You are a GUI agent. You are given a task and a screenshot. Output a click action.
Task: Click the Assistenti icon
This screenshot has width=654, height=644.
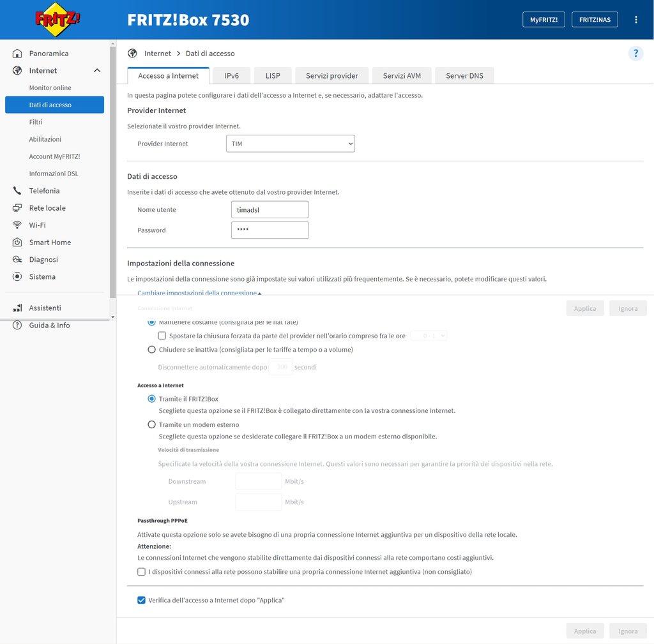click(17, 308)
